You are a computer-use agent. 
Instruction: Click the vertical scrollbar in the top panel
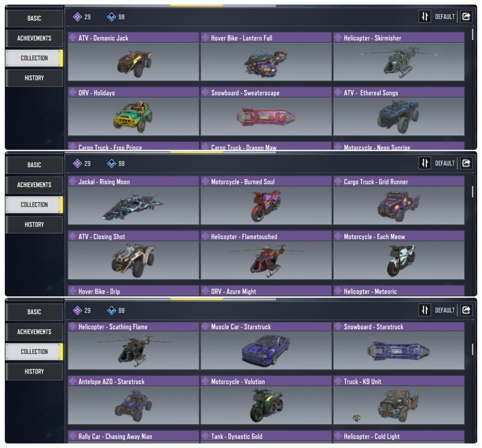click(x=473, y=34)
